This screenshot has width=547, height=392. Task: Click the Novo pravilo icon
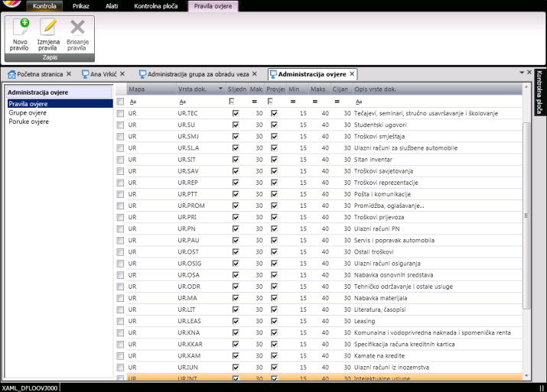pyautogui.click(x=20, y=28)
